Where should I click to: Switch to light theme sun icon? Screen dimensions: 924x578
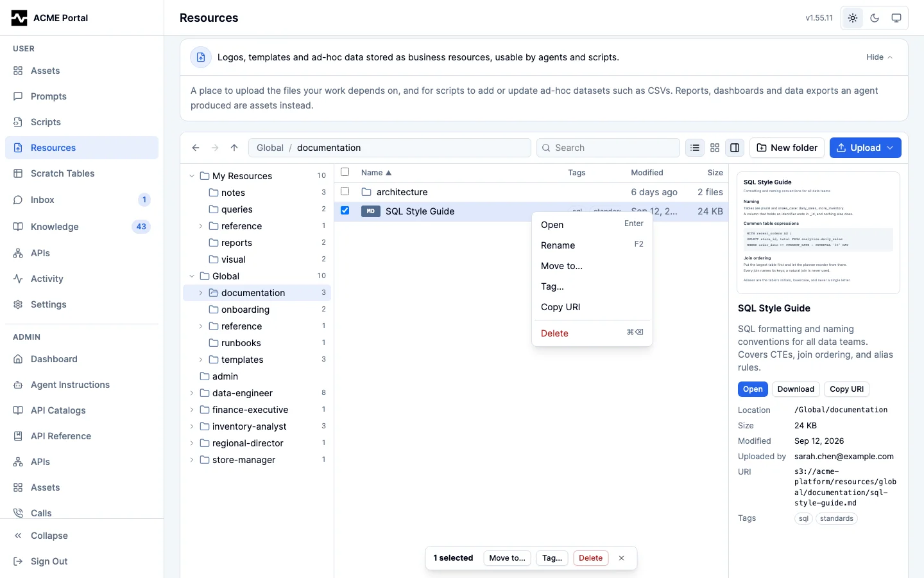853,18
